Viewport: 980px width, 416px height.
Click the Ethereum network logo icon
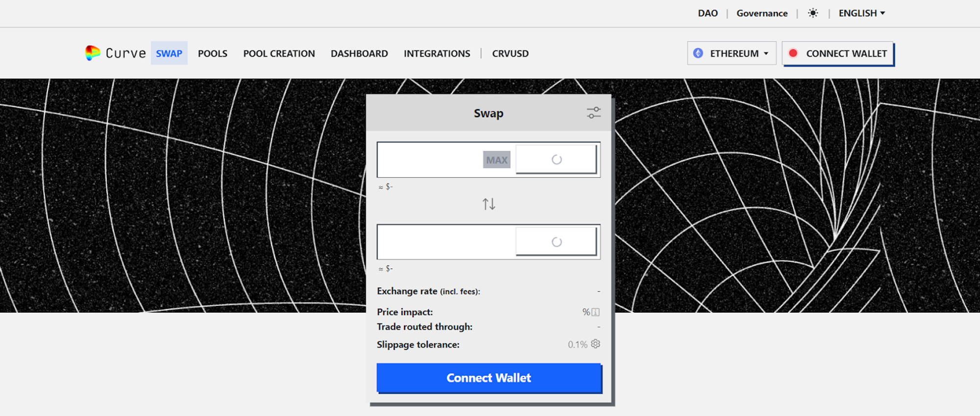698,53
